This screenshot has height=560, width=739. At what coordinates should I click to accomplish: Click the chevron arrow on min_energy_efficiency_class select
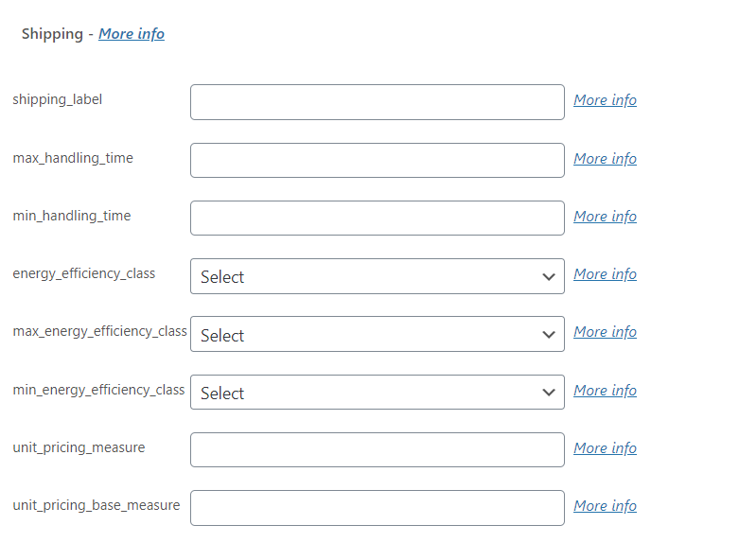click(549, 393)
